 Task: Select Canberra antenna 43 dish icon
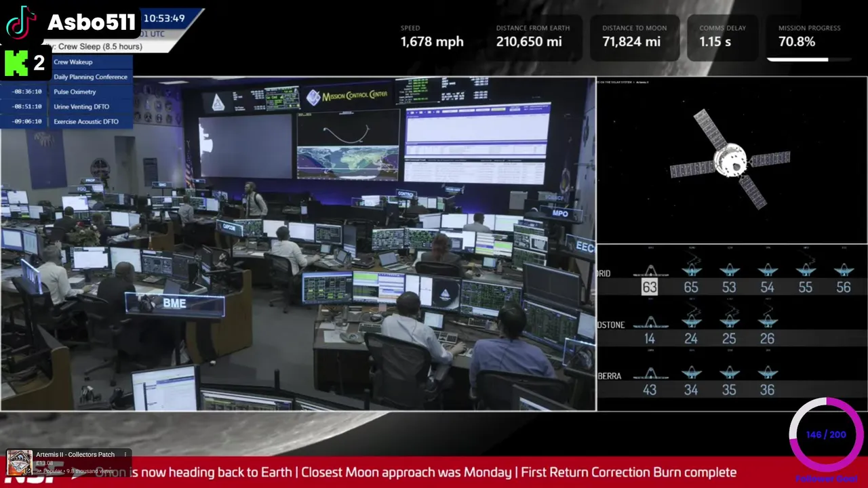tap(650, 373)
